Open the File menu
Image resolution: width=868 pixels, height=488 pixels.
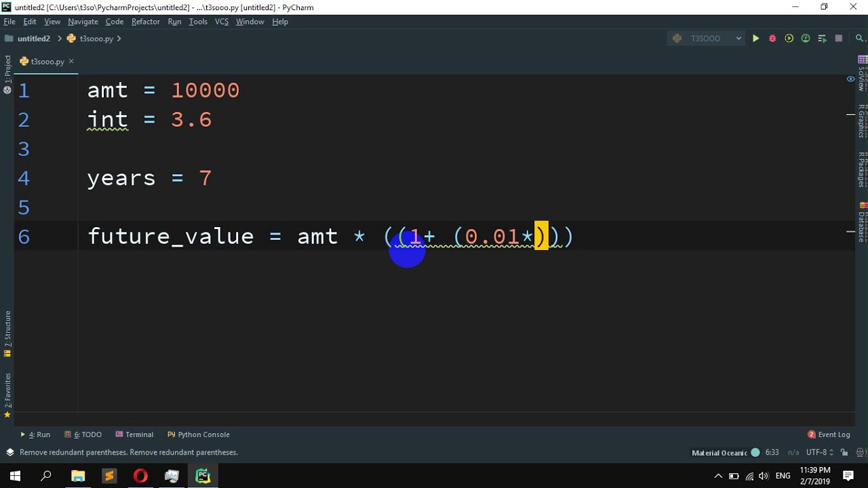click(x=9, y=22)
